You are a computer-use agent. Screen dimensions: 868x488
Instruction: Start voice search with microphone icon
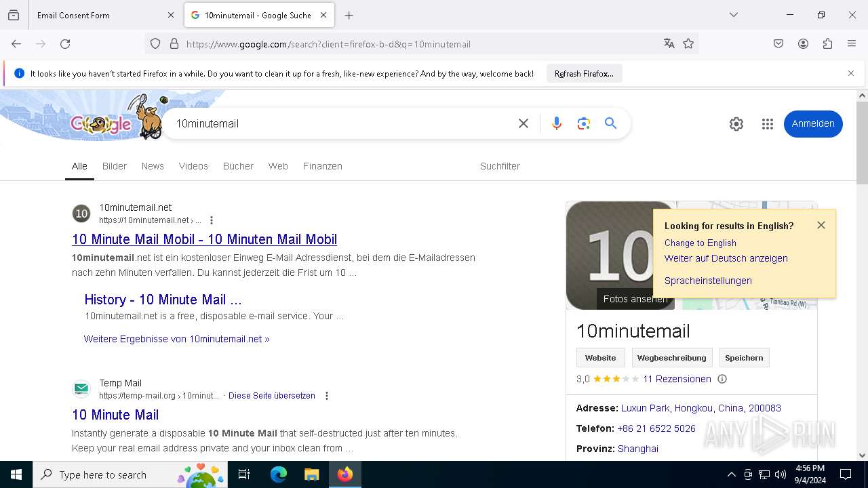[x=557, y=123]
